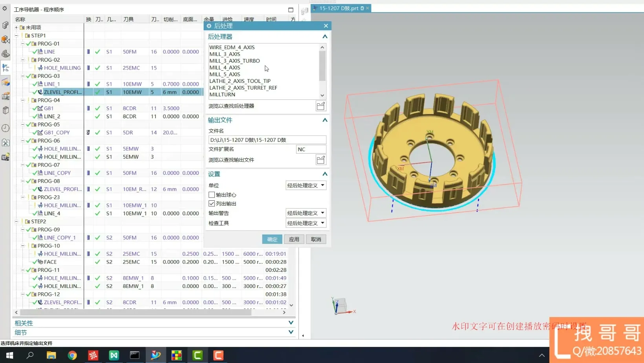Viewport: 644px width, 363px height.
Task: Open the 单位 units dropdown
Action: click(x=306, y=185)
